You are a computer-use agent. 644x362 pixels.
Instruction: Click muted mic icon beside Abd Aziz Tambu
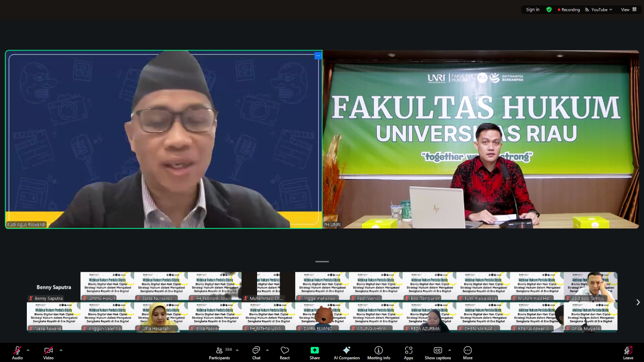click(568, 298)
